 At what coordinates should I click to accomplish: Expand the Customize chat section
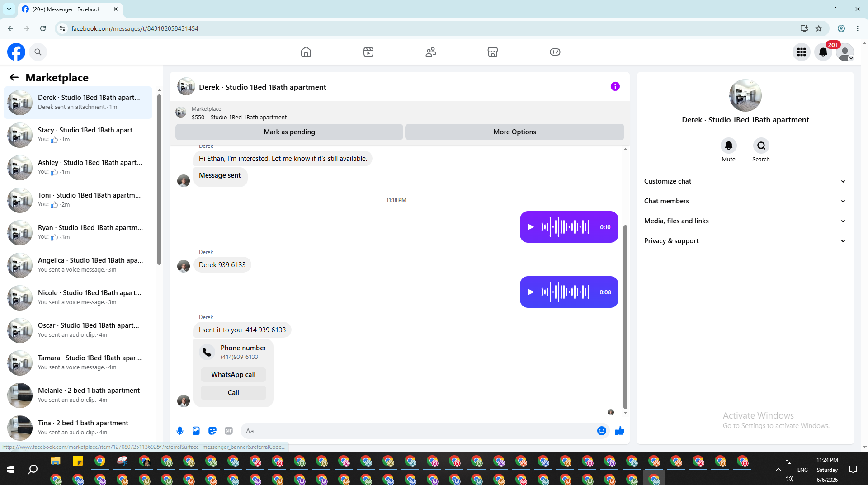[745, 181]
